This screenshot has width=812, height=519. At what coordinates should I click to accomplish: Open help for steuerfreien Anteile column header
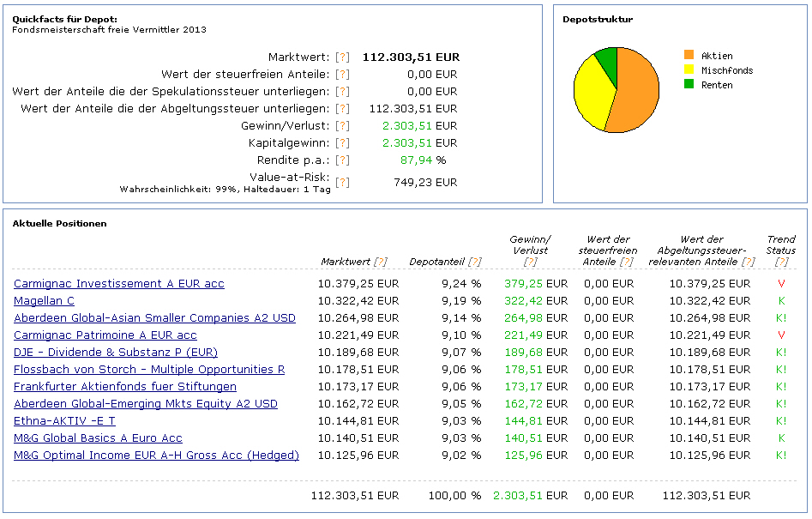(x=627, y=262)
